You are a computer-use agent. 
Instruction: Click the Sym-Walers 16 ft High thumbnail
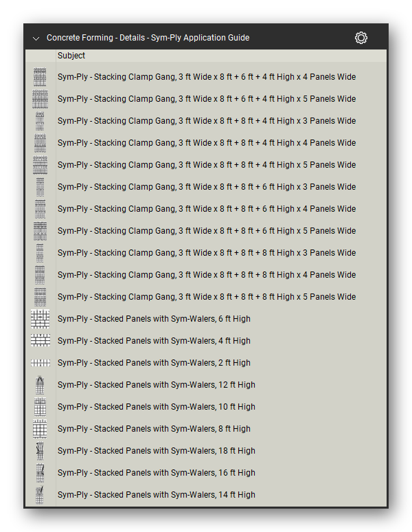[40, 473]
